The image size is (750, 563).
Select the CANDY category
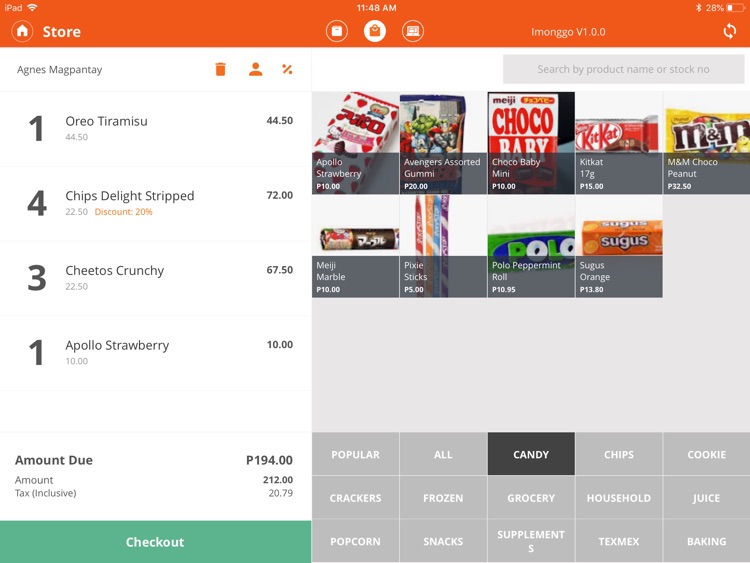click(531, 454)
